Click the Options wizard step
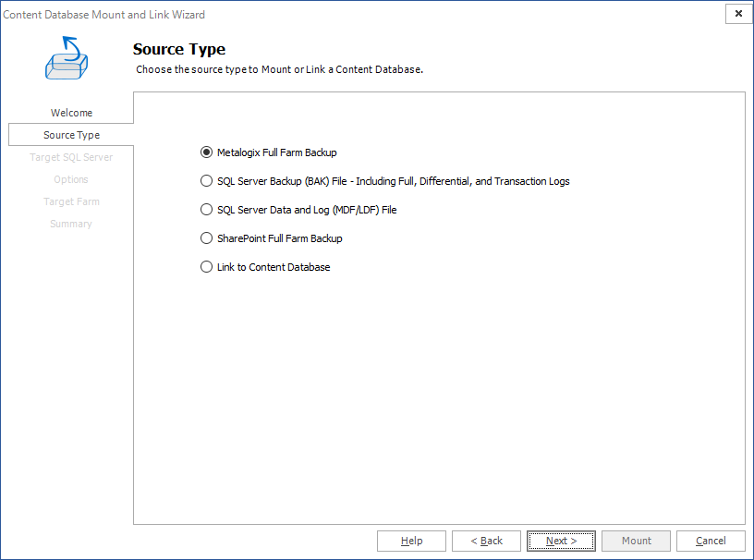Screen dimensions: 754x560 tap(71, 179)
